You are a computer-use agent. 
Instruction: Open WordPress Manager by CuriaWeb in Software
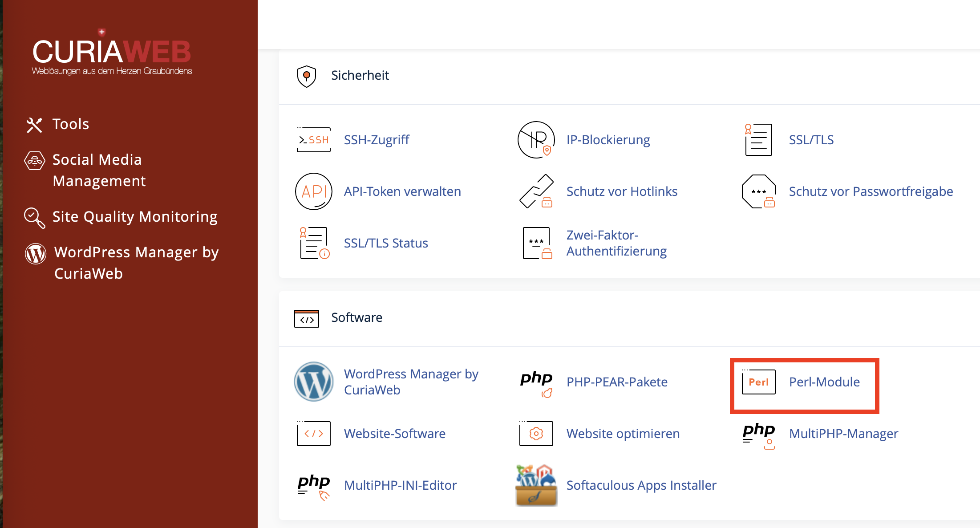411,382
